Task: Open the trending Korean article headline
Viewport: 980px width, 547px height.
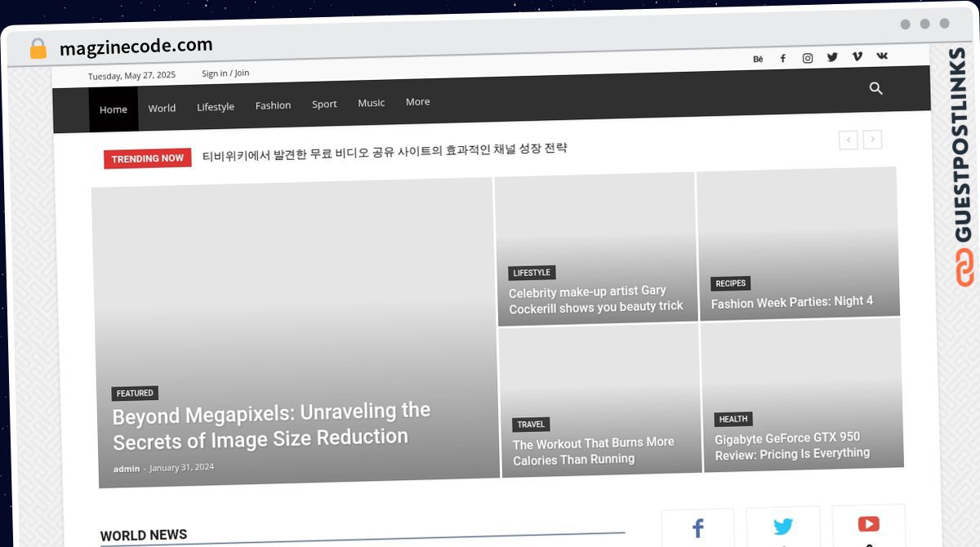Action: pos(385,149)
